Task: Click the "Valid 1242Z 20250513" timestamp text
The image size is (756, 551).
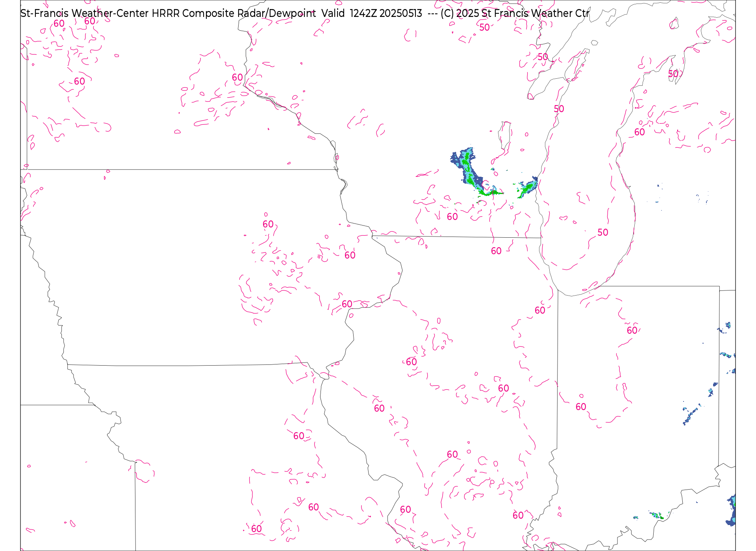Action: [372, 13]
